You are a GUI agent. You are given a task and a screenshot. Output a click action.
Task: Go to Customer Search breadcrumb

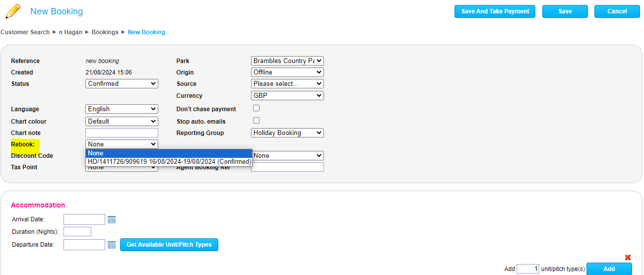(x=25, y=32)
